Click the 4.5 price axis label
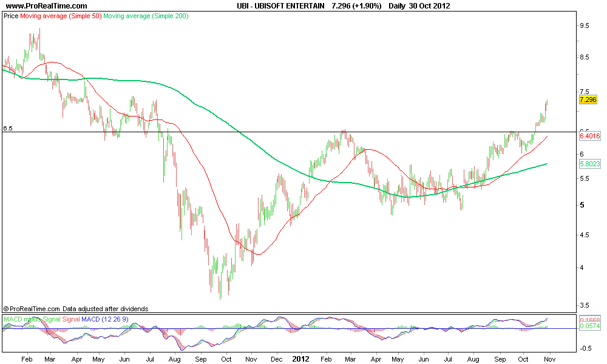 pyautogui.click(x=584, y=235)
